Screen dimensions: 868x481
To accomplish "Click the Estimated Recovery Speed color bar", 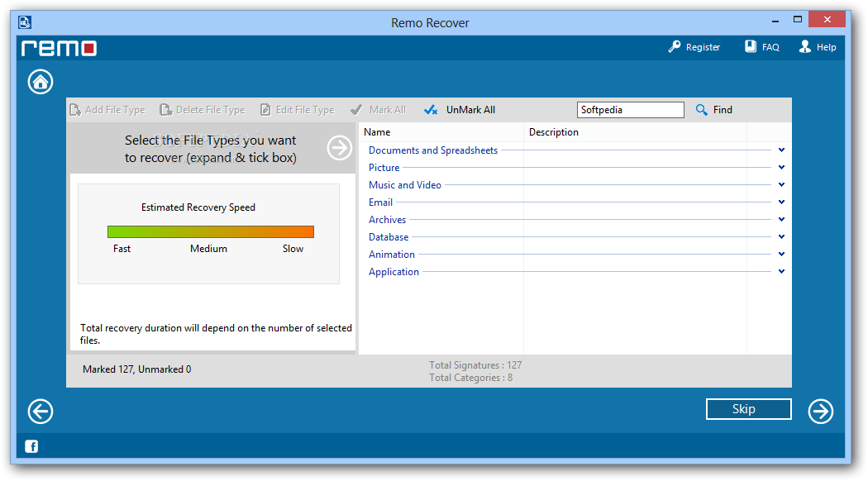I will tap(210, 231).
